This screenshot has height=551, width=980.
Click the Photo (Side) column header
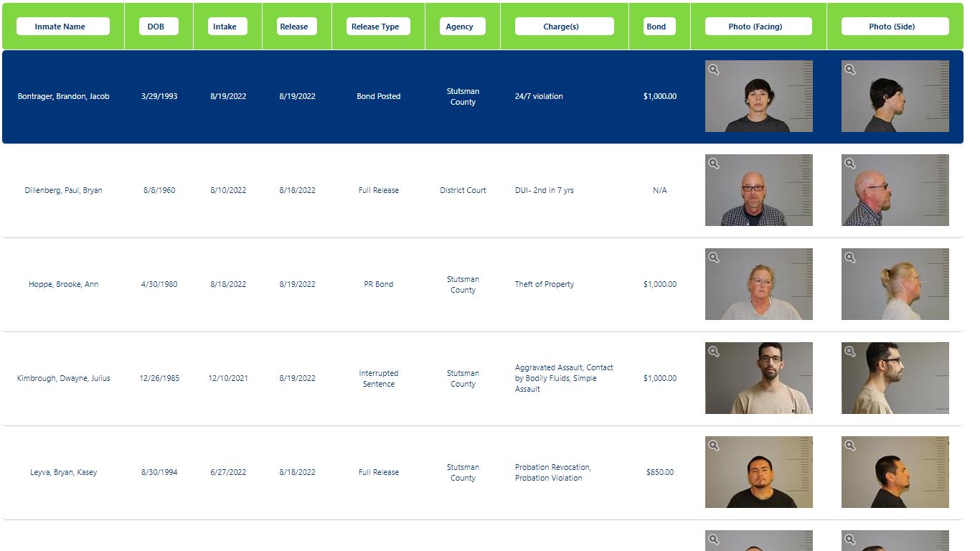[x=895, y=27]
